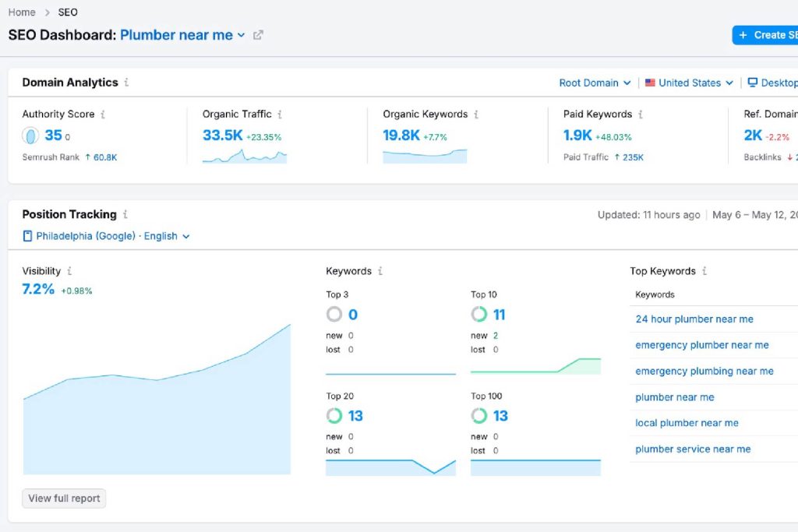798x532 pixels.
Task: Click the Top 3 donut chart icon
Action: click(x=334, y=315)
